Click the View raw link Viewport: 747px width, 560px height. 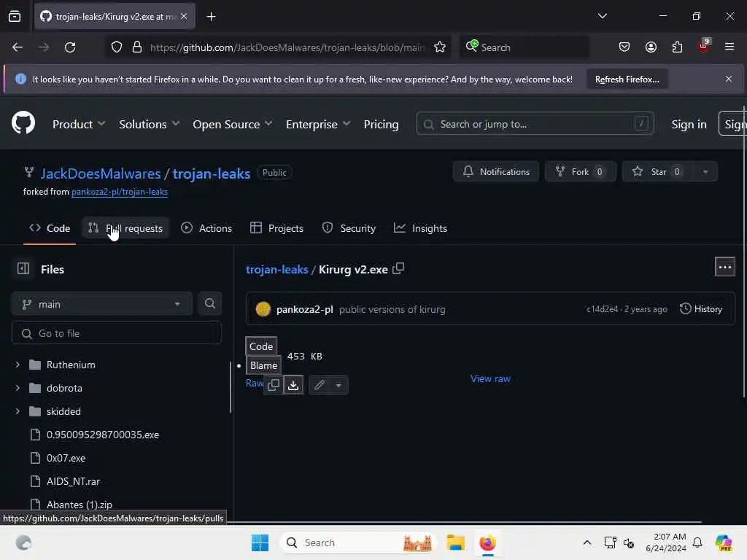pyautogui.click(x=490, y=378)
